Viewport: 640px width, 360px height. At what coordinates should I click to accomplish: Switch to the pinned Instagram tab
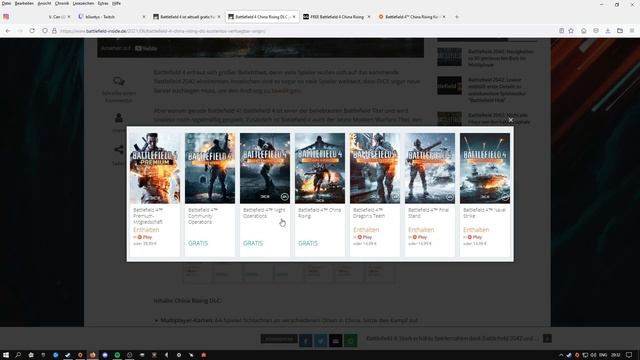tap(6, 17)
